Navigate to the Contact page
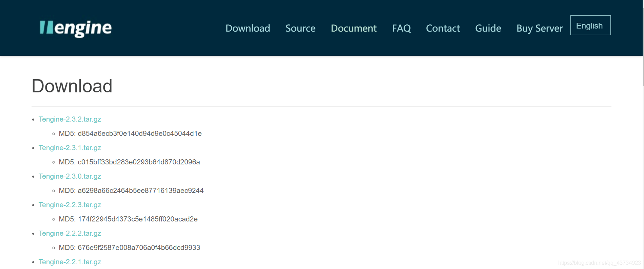This screenshot has width=644, height=269. [x=443, y=28]
